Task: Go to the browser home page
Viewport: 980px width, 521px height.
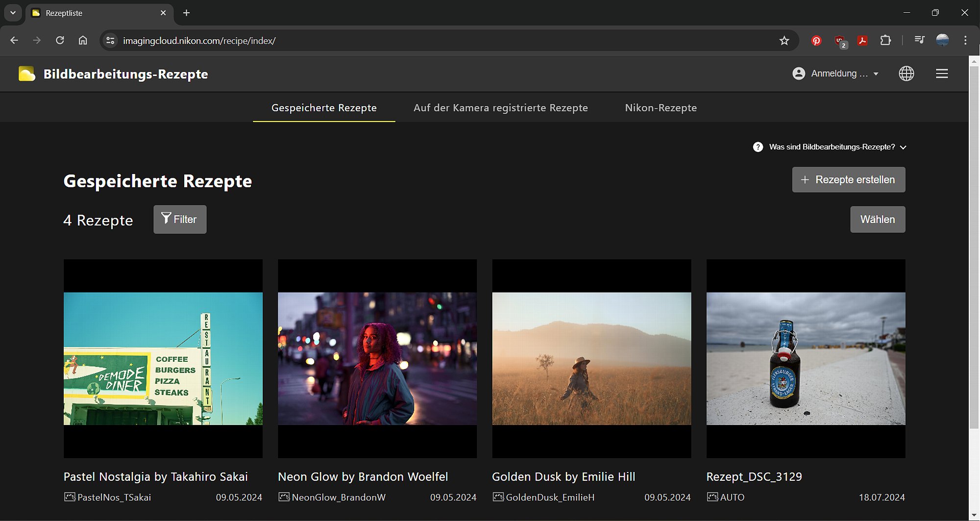Action: click(83, 41)
